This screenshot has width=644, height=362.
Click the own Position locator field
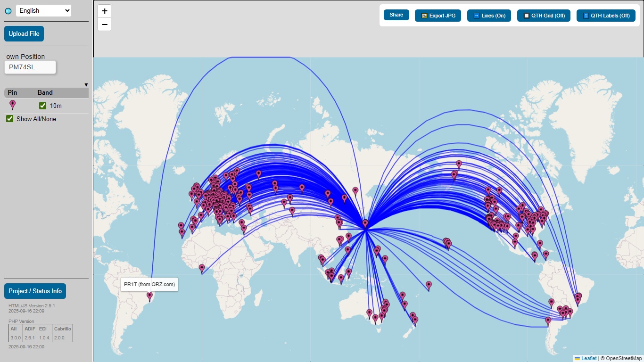[x=30, y=67]
